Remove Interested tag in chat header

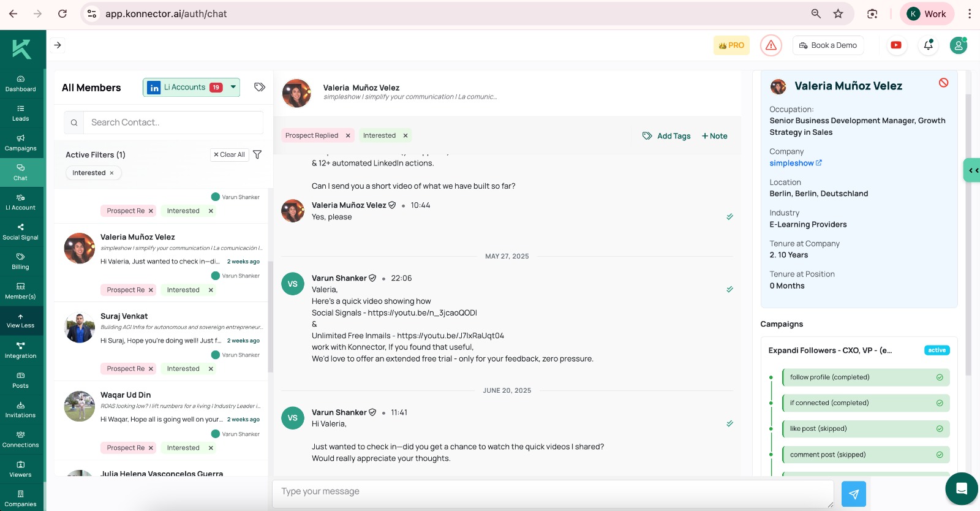pyautogui.click(x=405, y=135)
